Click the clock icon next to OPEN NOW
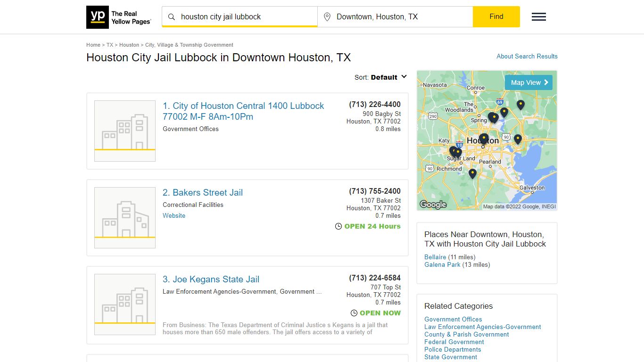Screen dimensions: 644x362 tap(354, 313)
